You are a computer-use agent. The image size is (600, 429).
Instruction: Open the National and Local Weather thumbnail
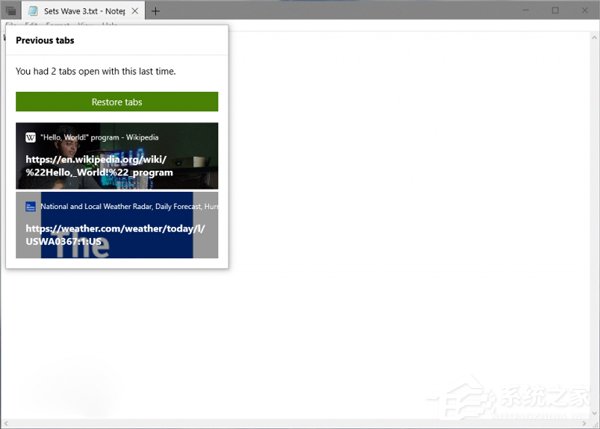point(117,225)
